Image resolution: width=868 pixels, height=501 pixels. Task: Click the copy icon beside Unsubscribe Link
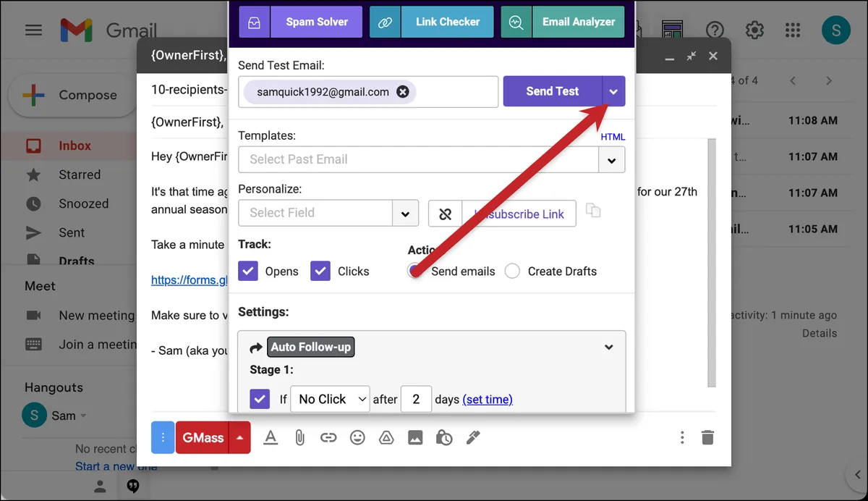[593, 211]
